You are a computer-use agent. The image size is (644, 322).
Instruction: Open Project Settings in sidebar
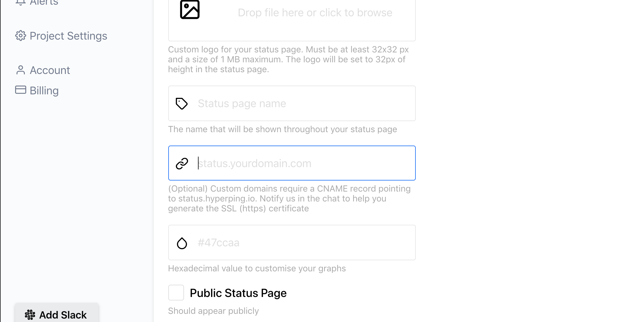coord(68,36)
